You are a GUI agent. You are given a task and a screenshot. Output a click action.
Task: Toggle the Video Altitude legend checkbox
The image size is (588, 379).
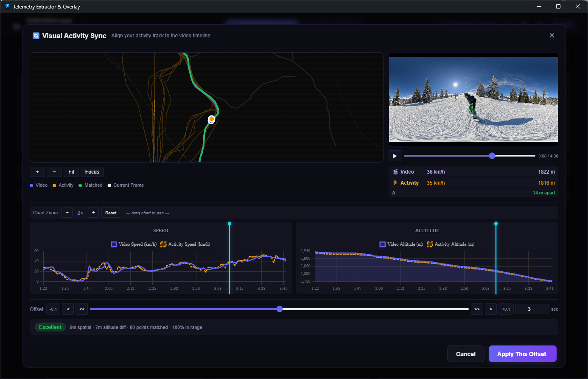[382, 244]
